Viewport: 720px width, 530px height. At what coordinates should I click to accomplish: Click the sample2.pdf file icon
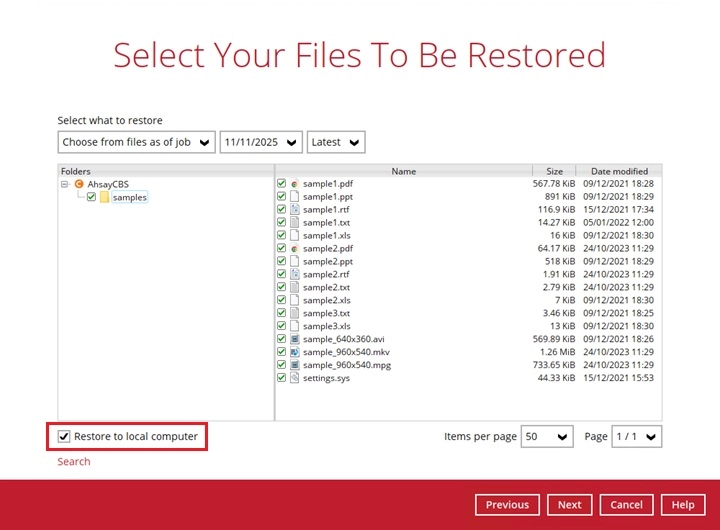(x=295, y=248)
